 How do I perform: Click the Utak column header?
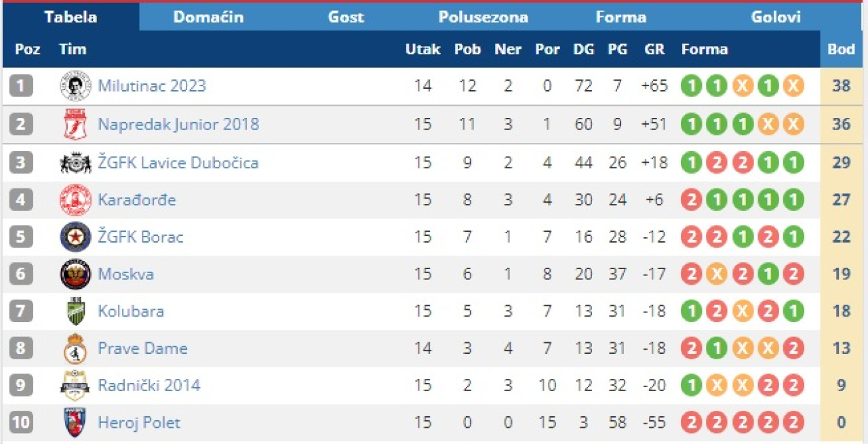point(422,49)
